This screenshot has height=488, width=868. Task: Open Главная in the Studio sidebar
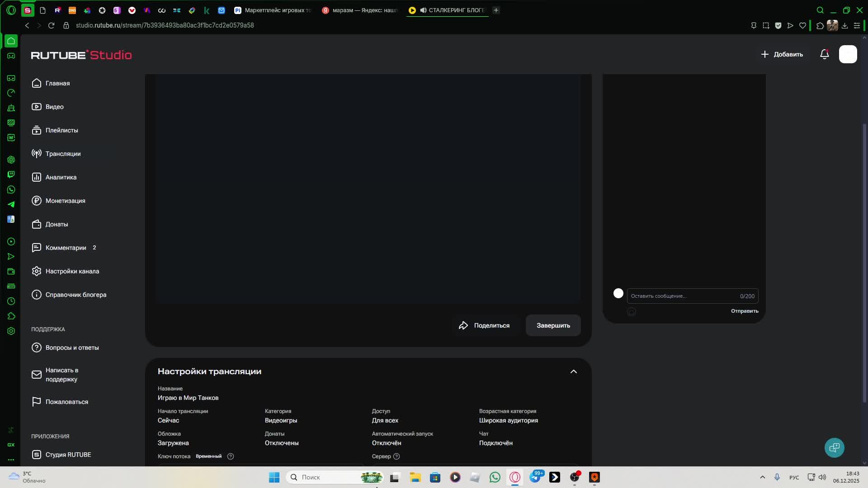[x=51, y=83]
